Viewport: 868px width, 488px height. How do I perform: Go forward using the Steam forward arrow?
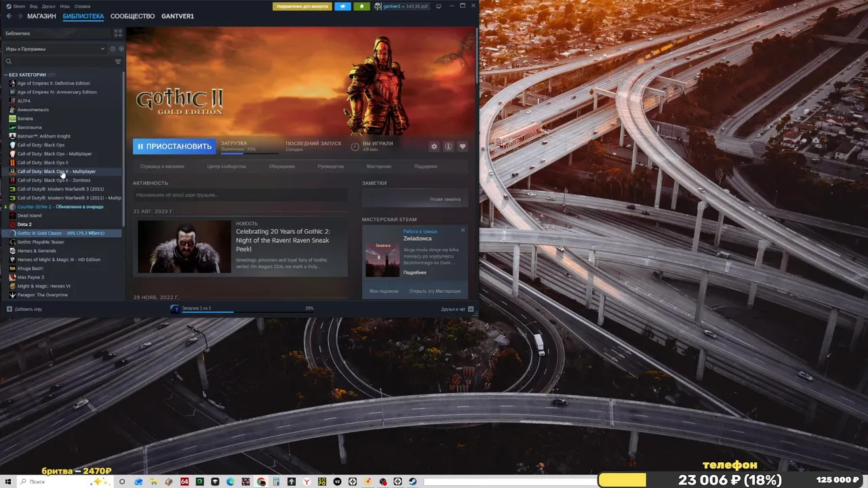click(19, 16)
